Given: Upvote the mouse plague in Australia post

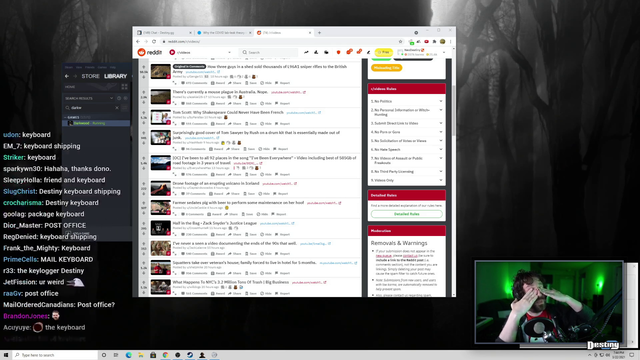Looking at the screenshot, I should pos(144,93).
